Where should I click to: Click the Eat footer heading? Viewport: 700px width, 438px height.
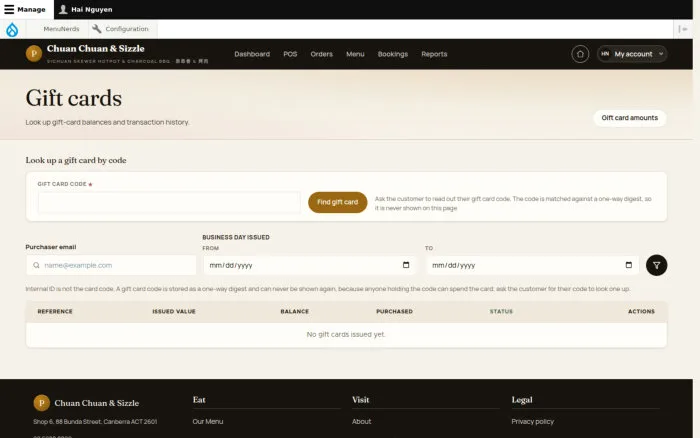[x=199, y=400]
